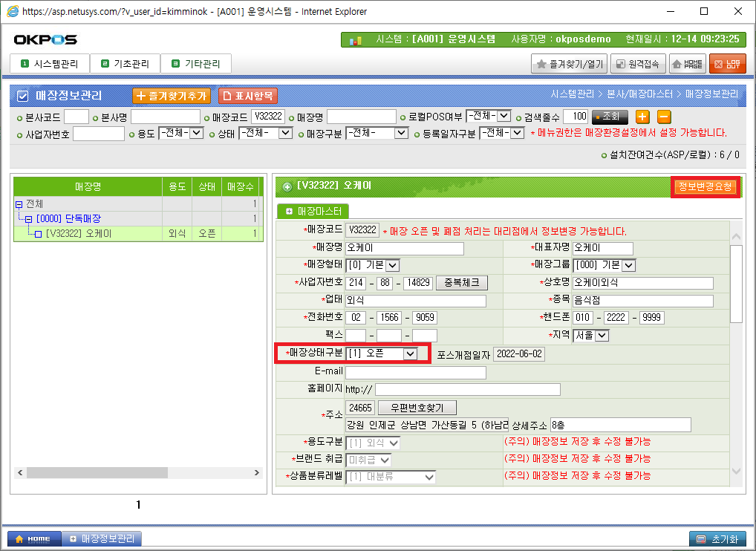
Task: Click the 매장명 search input field
Action: [x=361, y=117]
